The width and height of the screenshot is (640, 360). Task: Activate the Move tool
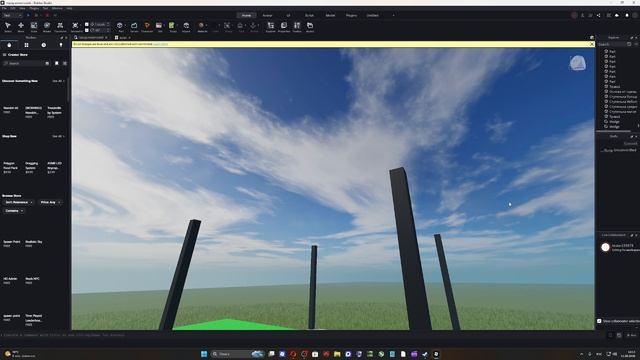coord(21,27)
